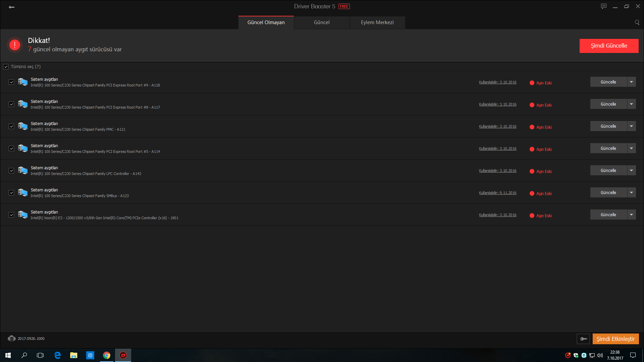Image resolution: width=644 pixels, height=362 pixels.
Task: Click Güncelle for PMC - A121
Action: point(608,126)
